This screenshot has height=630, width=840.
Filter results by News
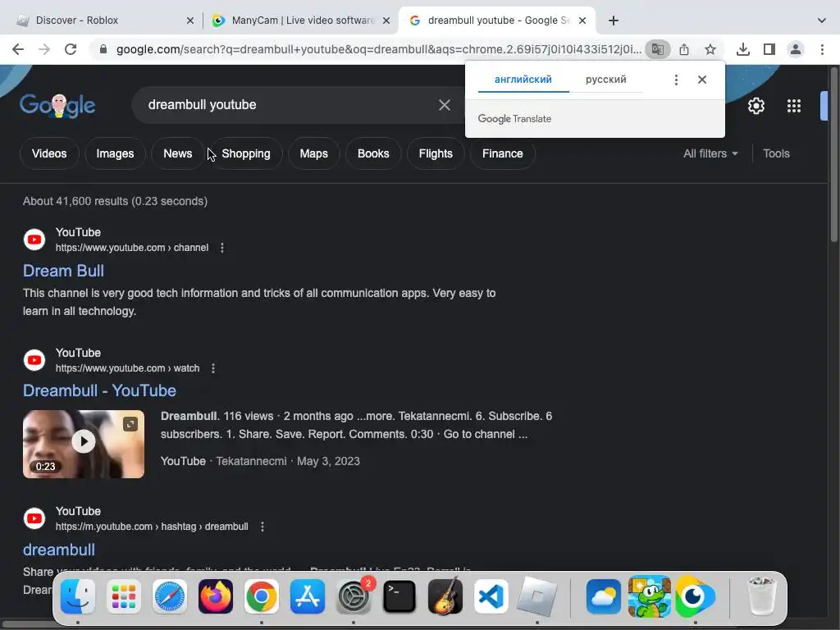click(177, 153)
